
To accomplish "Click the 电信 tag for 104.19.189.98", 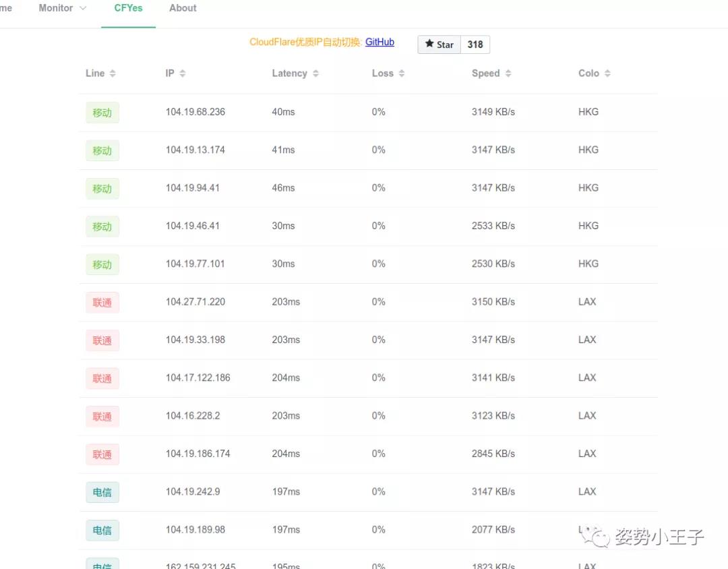I will pos(102,531).
